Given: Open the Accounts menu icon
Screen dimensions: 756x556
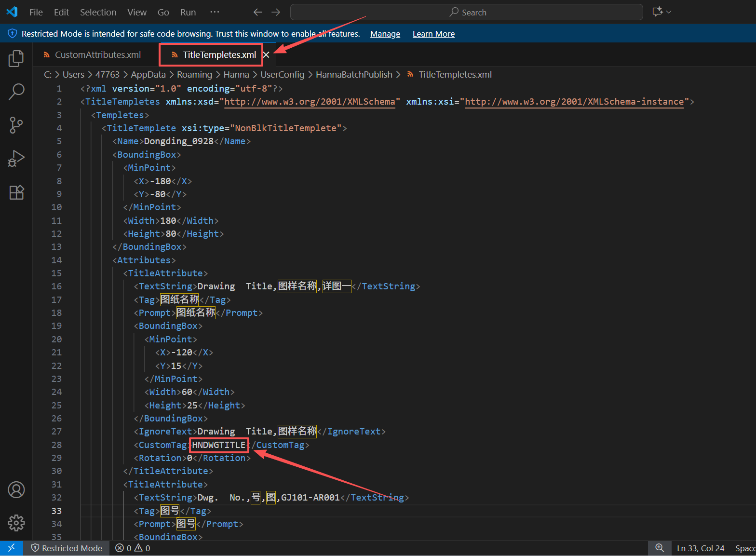Looking at the screenshot, I should point(16,490).
